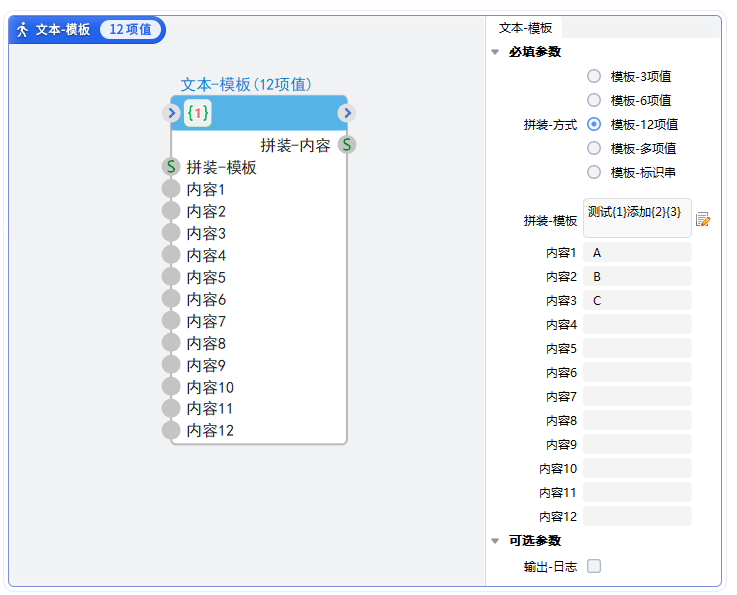Collapse the 必填参数 section
Screen dimensions: 737x595
[x=495, y=52]
